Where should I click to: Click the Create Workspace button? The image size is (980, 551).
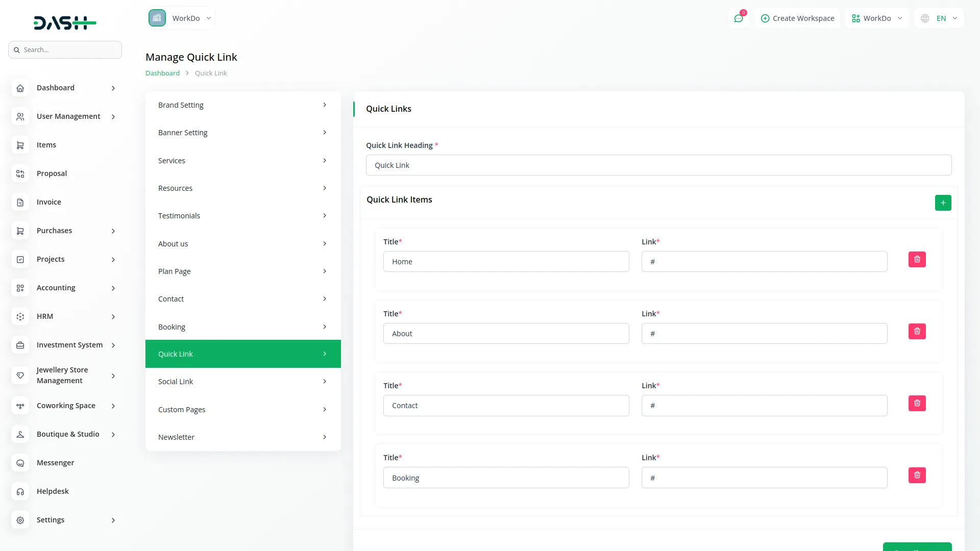[797, 18]
